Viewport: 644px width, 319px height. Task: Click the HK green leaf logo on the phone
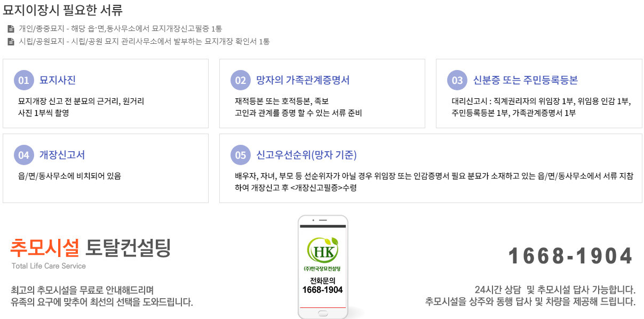coord(322,250)
